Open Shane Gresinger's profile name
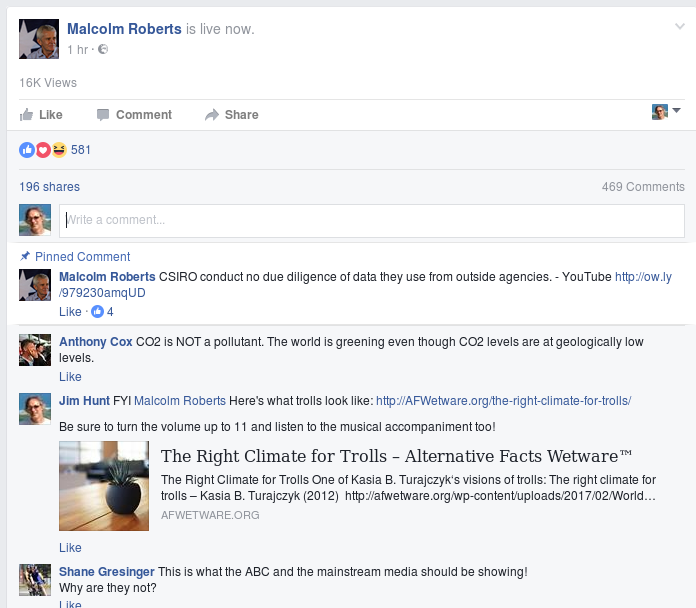Image resolution: width=696 pixels, height=608 pixels. tap(107, 572)
